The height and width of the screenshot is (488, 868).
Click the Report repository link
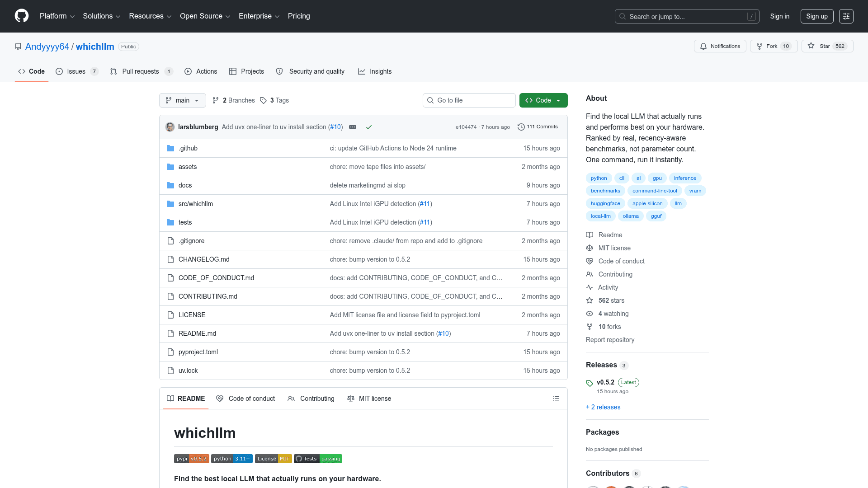610,340
